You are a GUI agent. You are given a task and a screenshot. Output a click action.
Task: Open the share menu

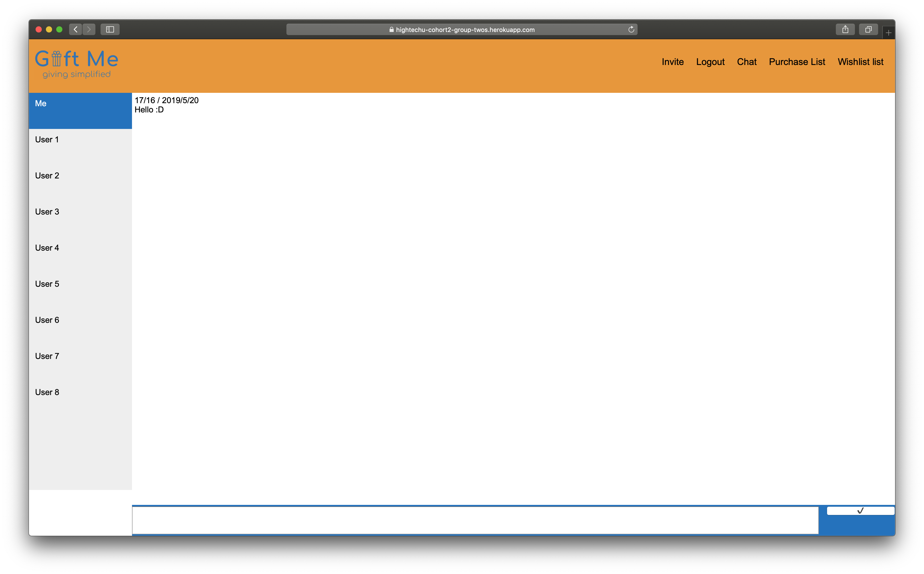click(x=845, y=29)
